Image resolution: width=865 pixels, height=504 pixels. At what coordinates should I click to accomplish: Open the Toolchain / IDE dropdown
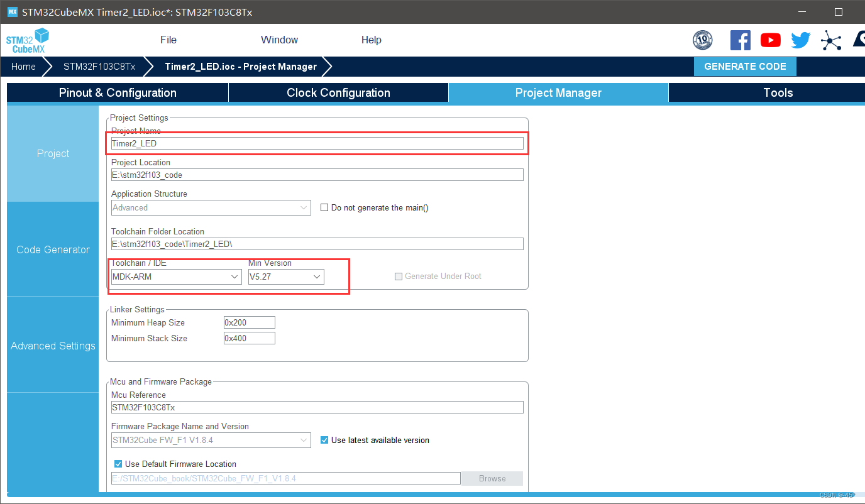click(x=176, y=277)
